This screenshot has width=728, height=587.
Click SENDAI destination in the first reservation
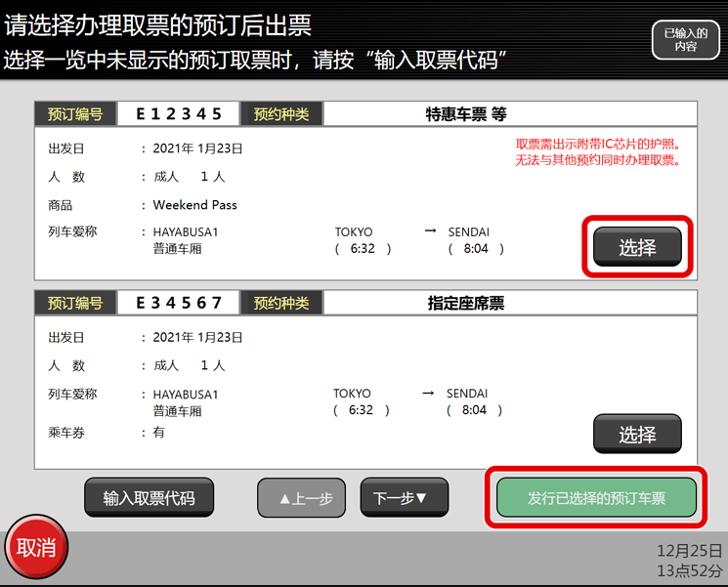pos(469,232)
